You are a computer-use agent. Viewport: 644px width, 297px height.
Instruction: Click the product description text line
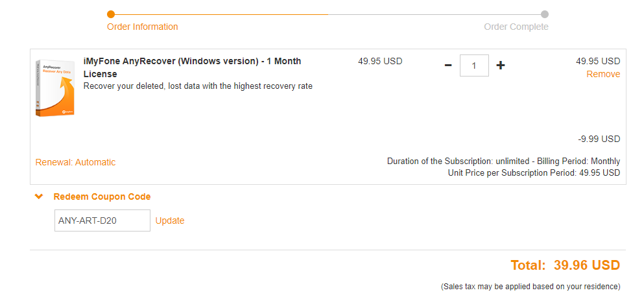coord(198,86)
